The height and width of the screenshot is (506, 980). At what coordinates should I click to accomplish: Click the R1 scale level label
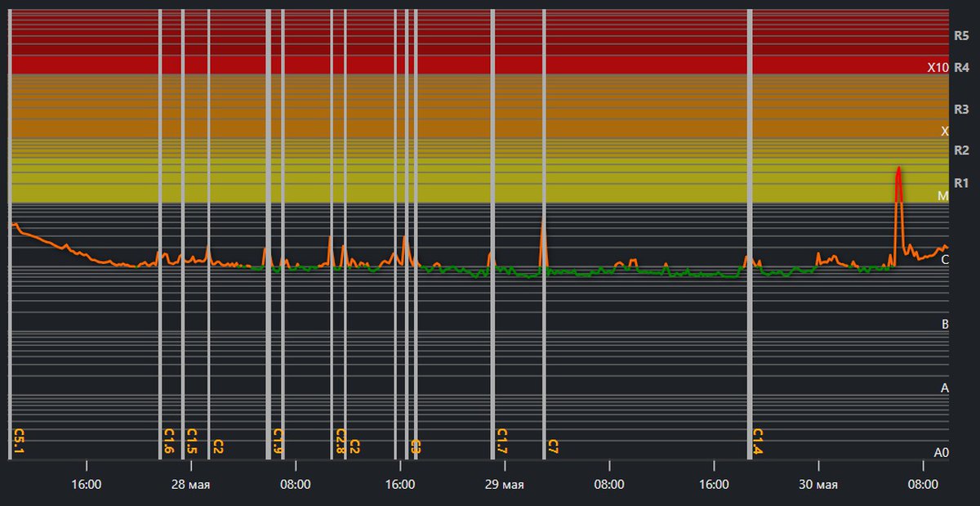(x=961, y=182)
